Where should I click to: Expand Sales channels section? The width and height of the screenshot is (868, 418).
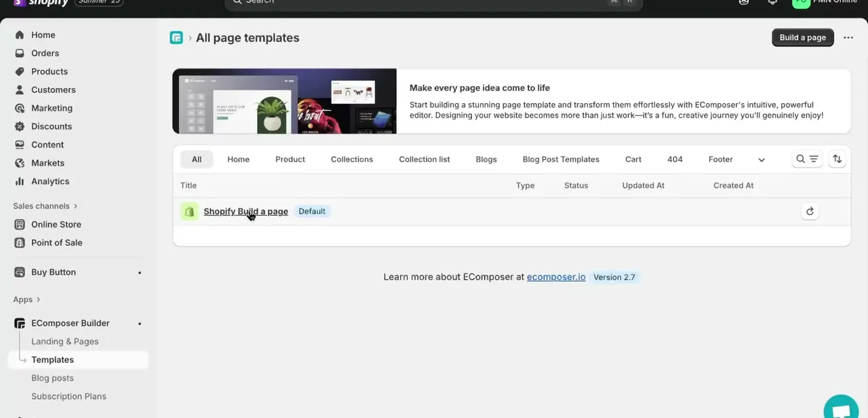(x=45, y=206)
